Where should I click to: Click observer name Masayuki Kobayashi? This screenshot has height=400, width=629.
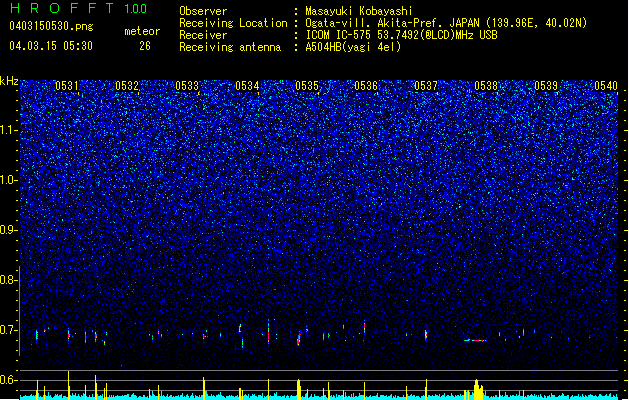[x=359, y=11]
